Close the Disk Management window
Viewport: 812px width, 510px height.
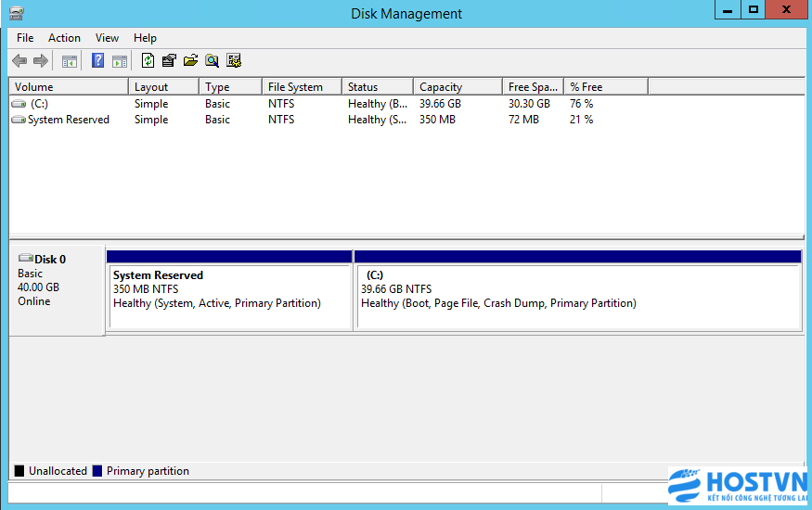[x=786, y=10]
